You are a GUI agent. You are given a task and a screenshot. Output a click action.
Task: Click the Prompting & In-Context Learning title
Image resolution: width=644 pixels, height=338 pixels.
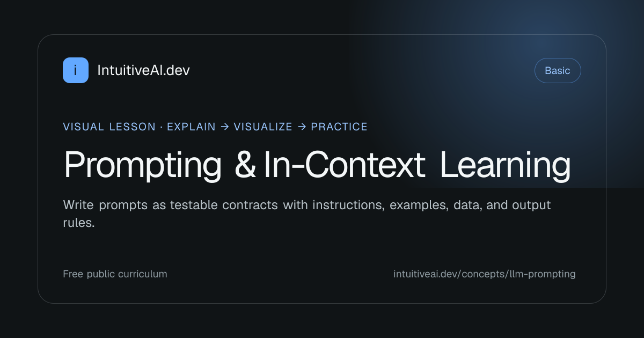point(317,166)
